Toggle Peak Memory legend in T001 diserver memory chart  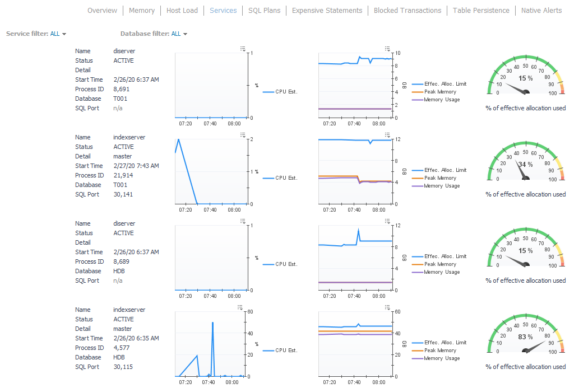[x=440, y=92]
